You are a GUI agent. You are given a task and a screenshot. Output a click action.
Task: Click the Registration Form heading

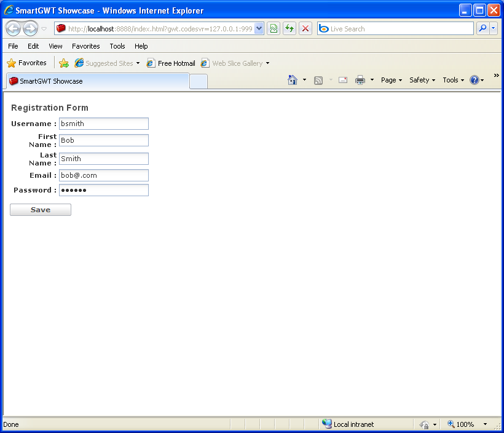(50, 108)
